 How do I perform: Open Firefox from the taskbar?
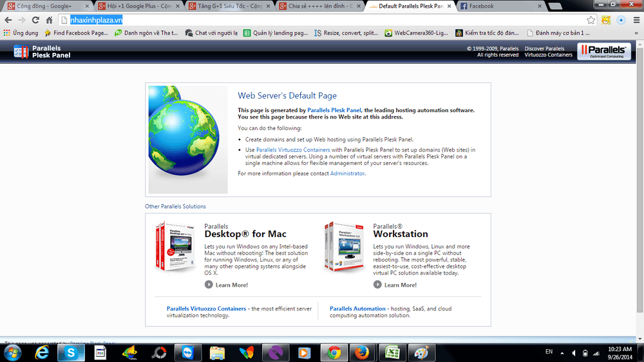pyautogui.click(x=362, y=353)
